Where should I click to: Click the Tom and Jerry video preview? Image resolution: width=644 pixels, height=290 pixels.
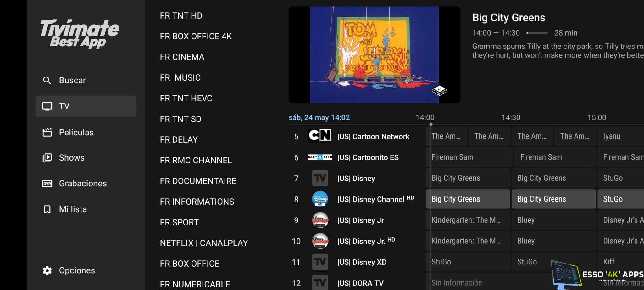375,55
